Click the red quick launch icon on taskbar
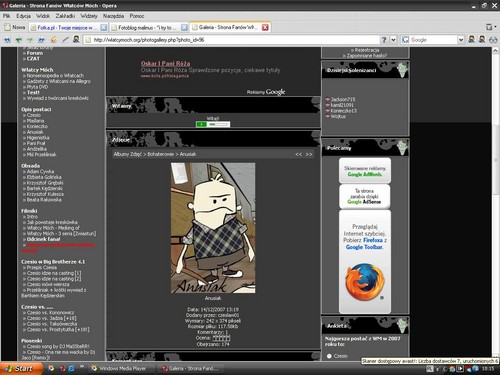The height and width of the screenshot is (375, 500). point(62,369)
